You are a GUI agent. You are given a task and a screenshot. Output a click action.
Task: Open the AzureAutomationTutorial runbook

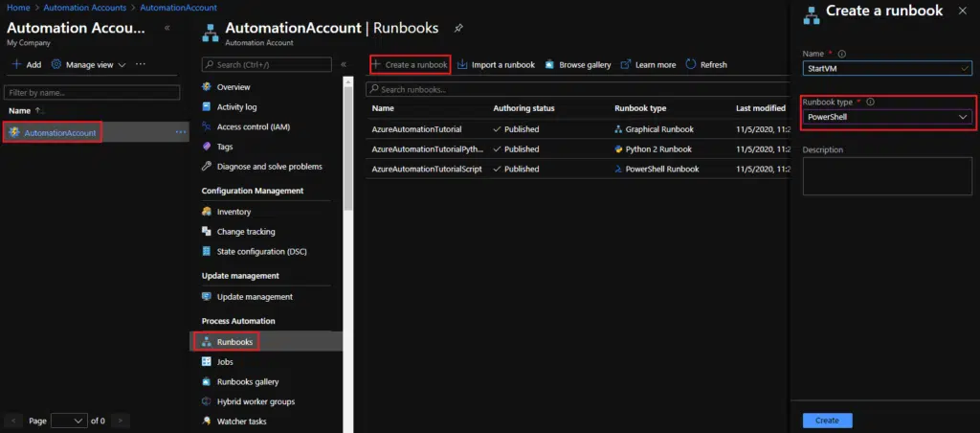tap(417, 129)
